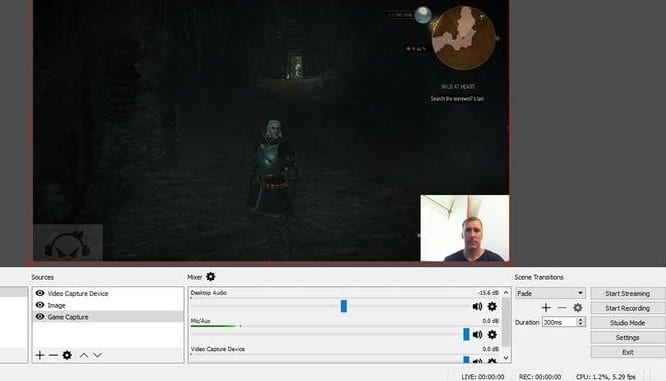Hide the Game Capture source
The width and height of the screenshot is (666, 381).
40,316
